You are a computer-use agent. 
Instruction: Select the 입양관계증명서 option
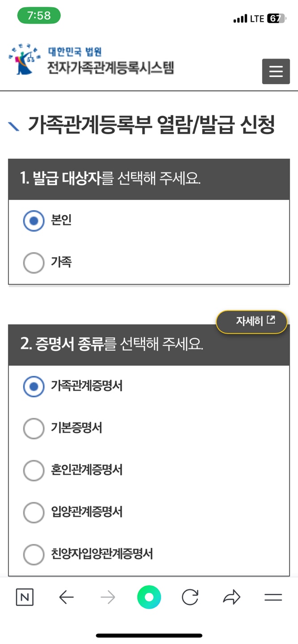pyautogui.click(x=34, y=513)
